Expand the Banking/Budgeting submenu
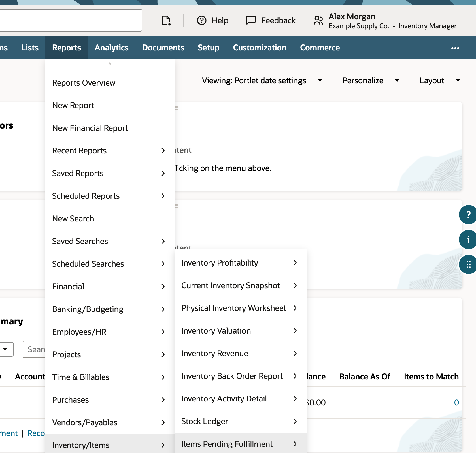Viewport: 476px width, 453px height. pyautogui.click(x=110, y=309)
